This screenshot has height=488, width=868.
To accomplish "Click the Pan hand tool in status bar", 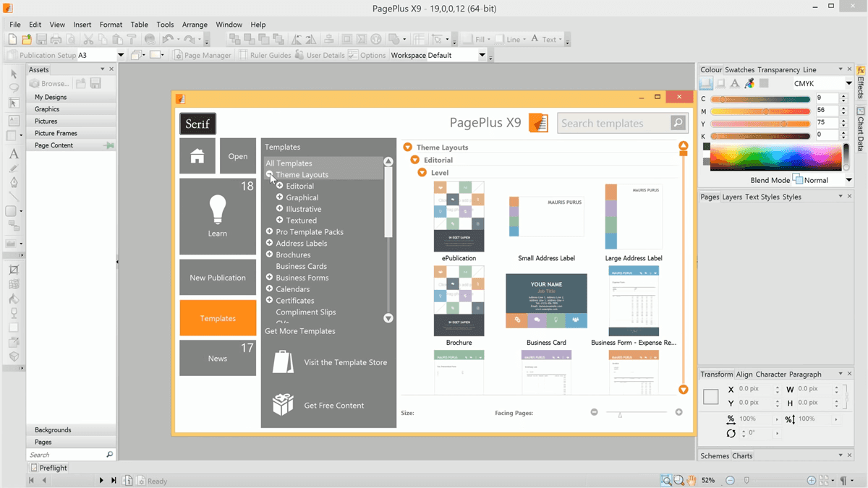I will (x=692, y=480).
